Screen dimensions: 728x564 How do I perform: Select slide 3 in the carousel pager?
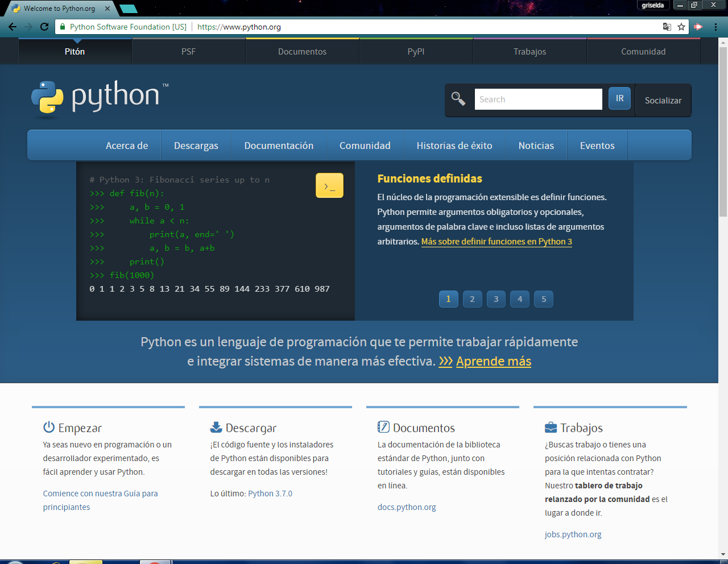pyautogui.click(x=496, y=298)
